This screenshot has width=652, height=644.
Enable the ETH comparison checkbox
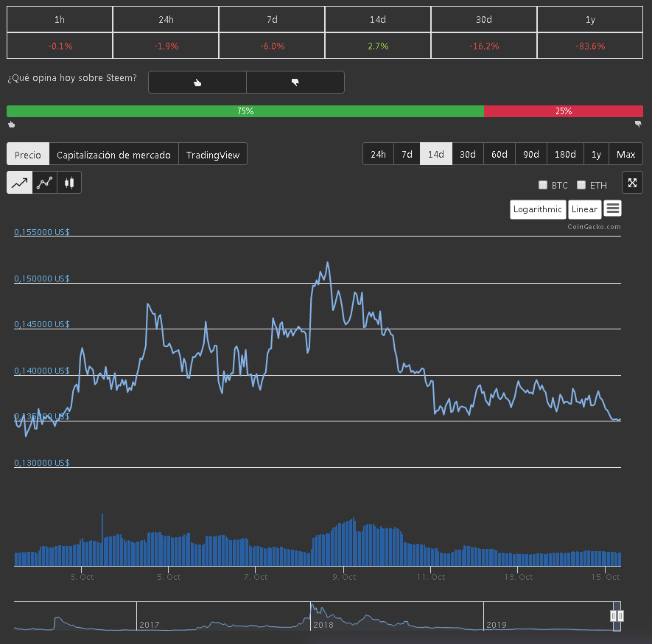click(x=581, y=185)
